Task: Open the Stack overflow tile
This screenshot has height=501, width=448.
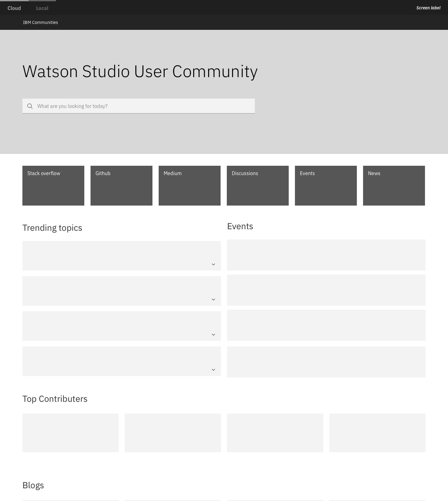Action: click(53, 185)
